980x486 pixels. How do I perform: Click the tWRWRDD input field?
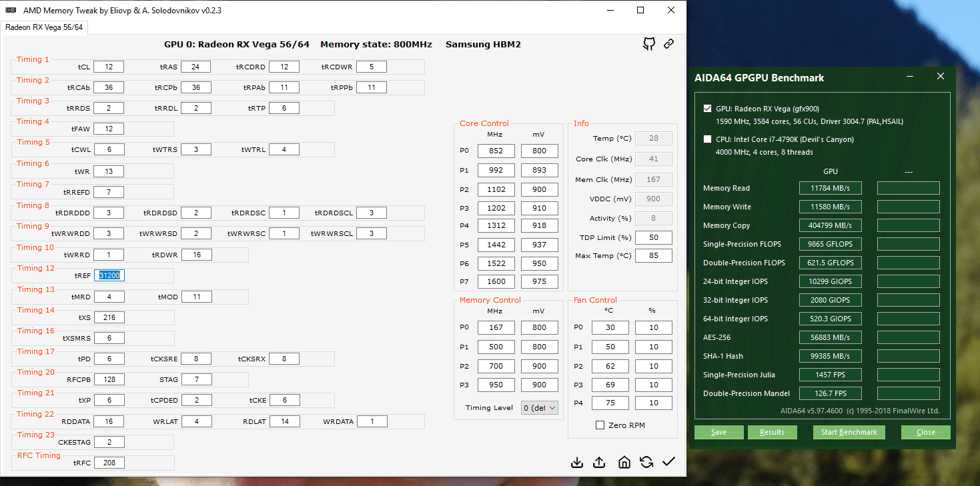109,233
